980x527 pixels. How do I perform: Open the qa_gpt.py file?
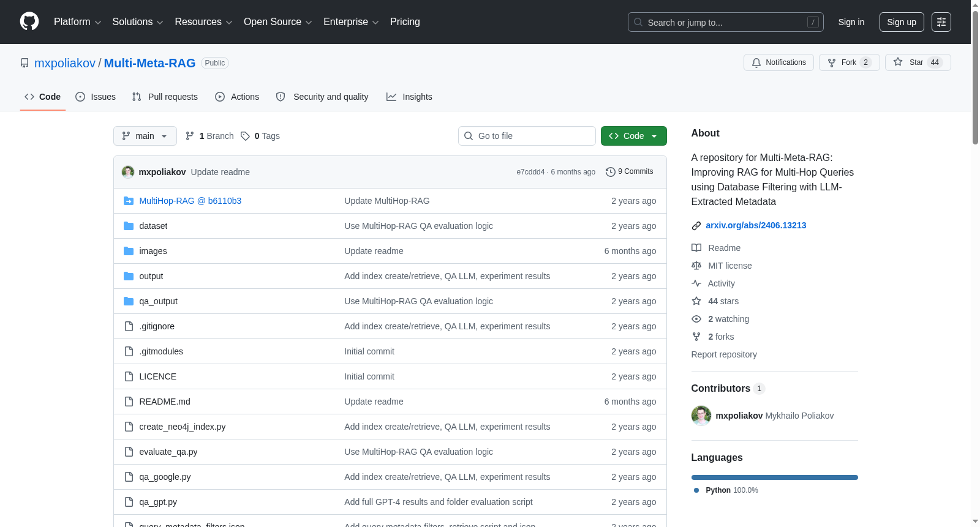pyautogui.click(x=158, y=502)
